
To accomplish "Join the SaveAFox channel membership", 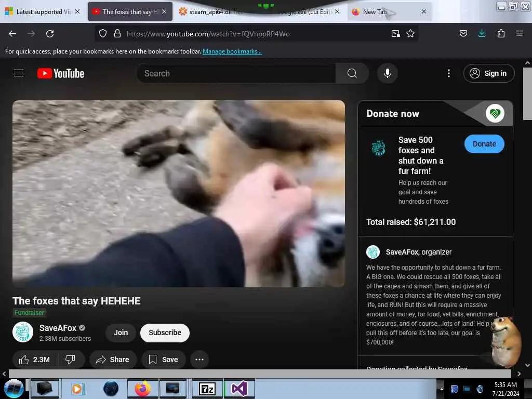I will point(121,333).
